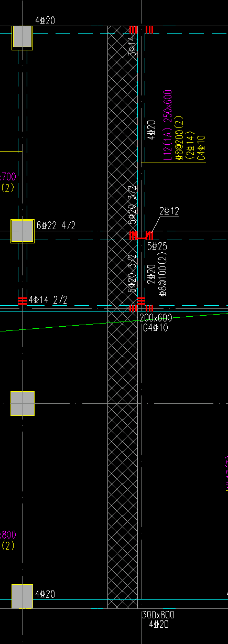The width and height of the screenshot is (228, 644).
Task: Select the 4Φ14 2/2 rebar label
Action: click(x=48, y=300)
